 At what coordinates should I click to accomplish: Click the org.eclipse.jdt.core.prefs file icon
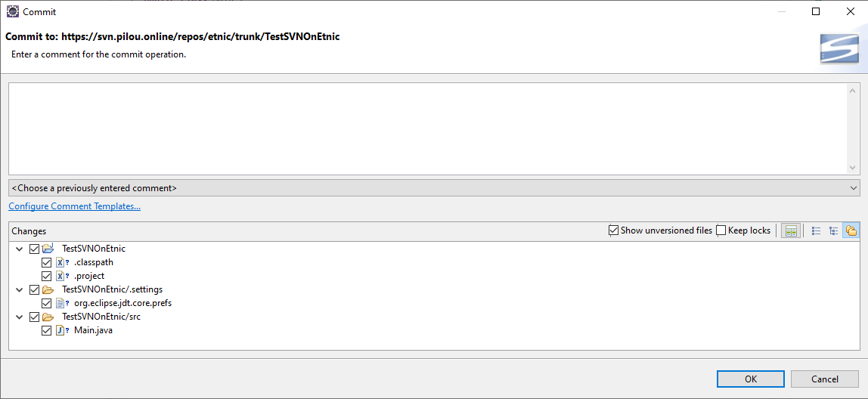[61, 303]
